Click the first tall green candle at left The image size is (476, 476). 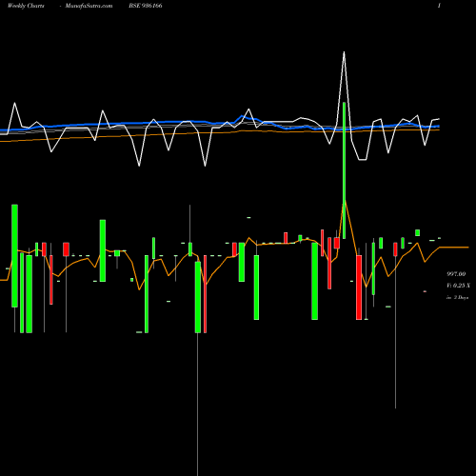[x=14, y=256]
